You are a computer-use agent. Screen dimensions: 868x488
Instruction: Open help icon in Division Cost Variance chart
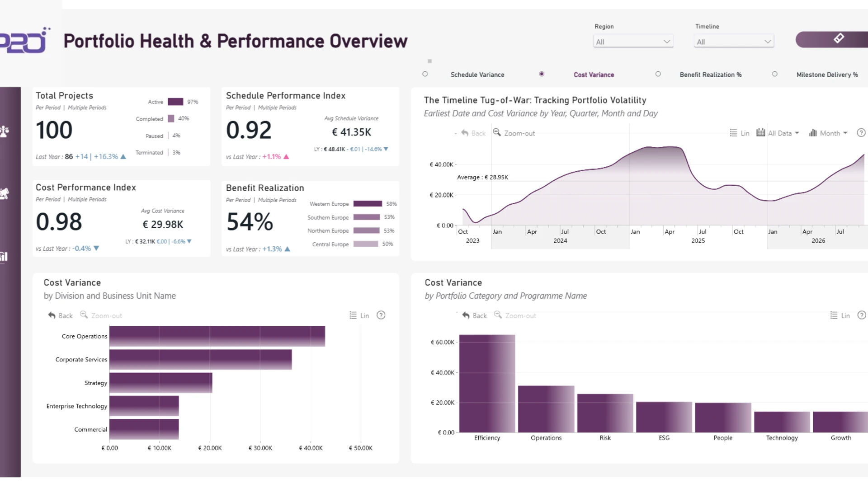381,315
